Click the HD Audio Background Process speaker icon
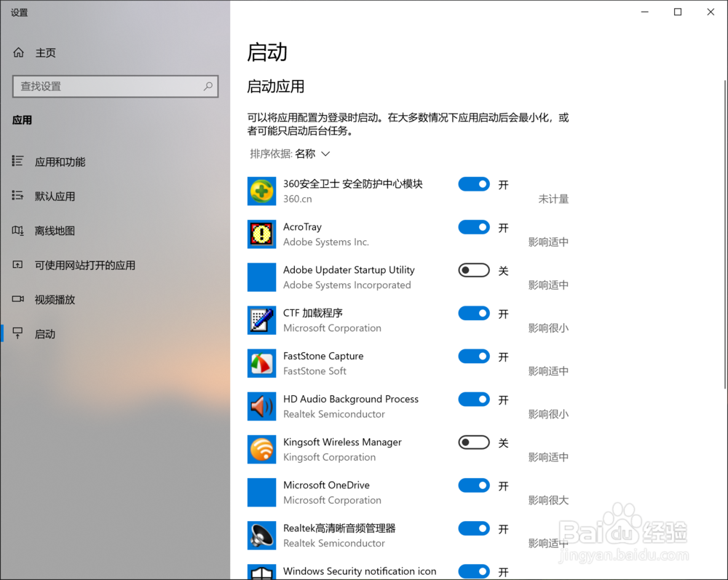This screenshot has width=728, height=580. (261, 406)
